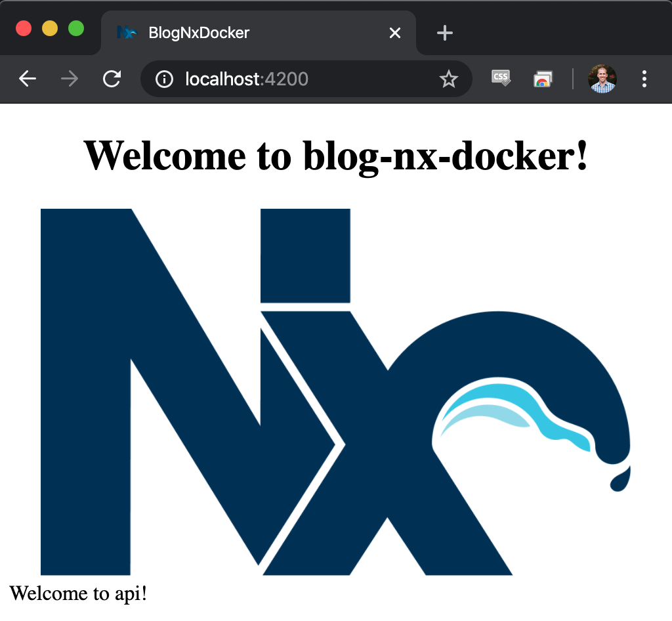The height and width of the screenshot is (621, 672).
Task: Open the CSS extension icon
Action: (501, 78)
